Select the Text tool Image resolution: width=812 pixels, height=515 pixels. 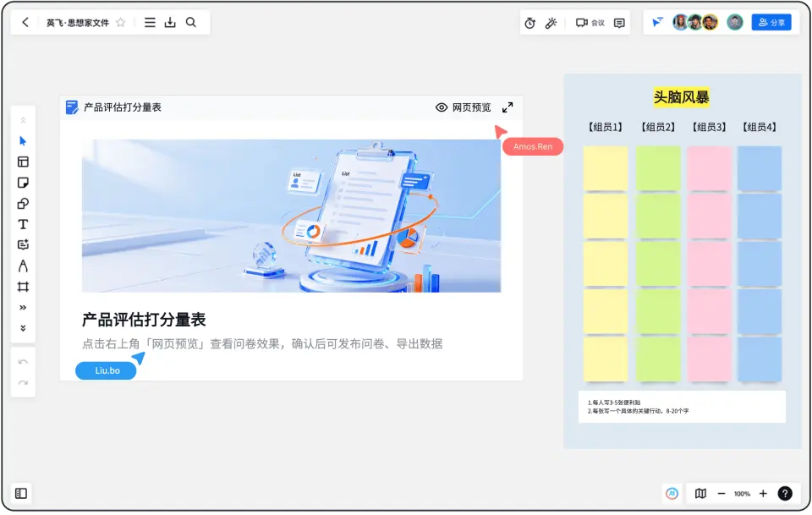[23, 224]
